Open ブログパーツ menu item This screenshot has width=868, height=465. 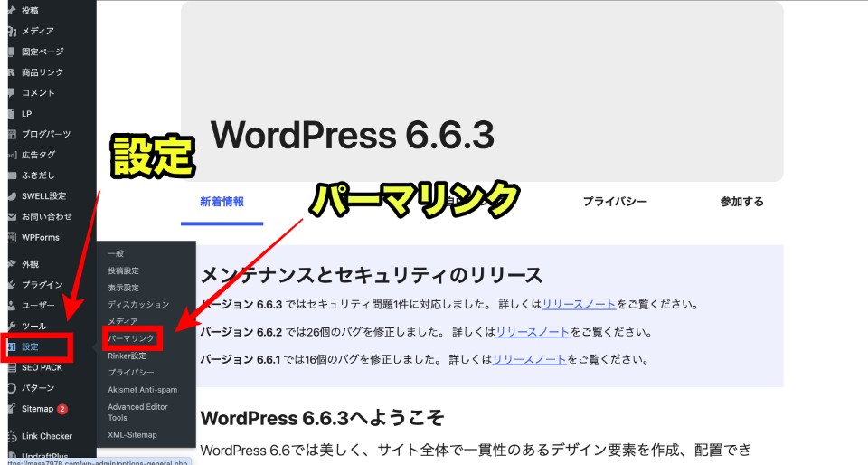tap(46, 134)
